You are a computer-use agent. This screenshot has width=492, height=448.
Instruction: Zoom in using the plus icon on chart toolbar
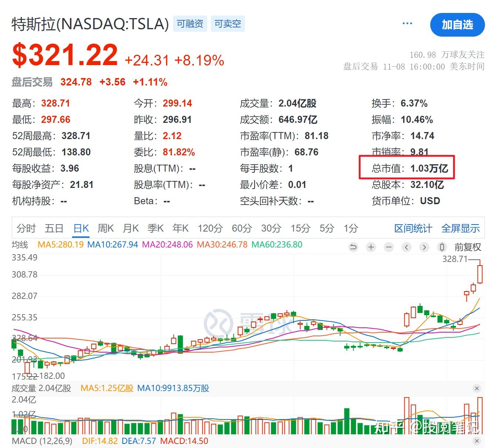371,247
